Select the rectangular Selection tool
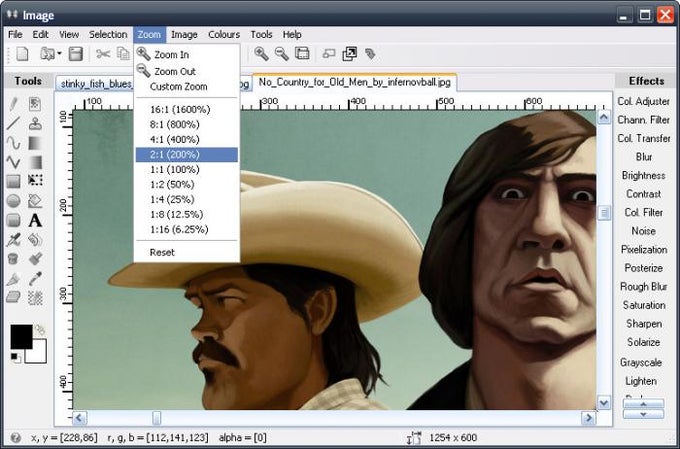680x449 pixels. (x=35, y=180)
